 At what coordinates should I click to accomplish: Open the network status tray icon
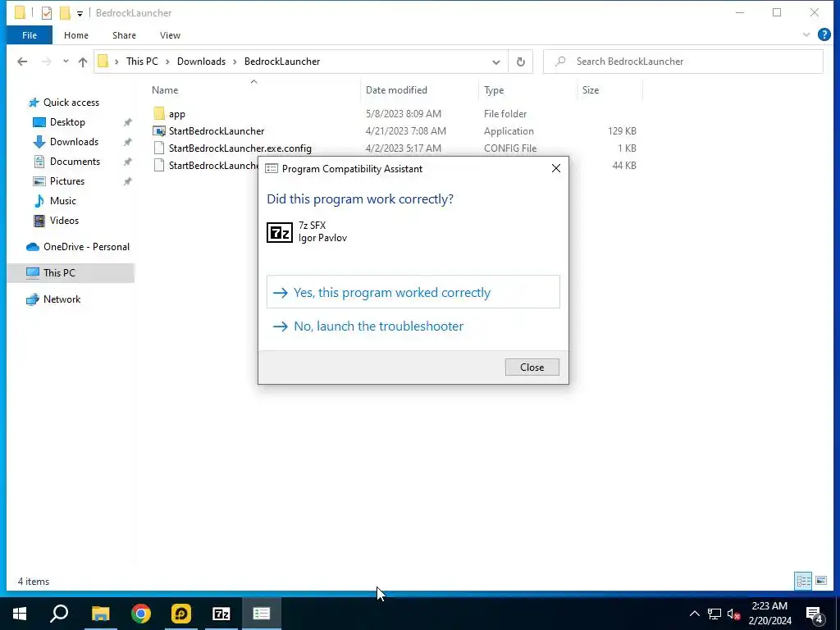(x=714, y=614)
